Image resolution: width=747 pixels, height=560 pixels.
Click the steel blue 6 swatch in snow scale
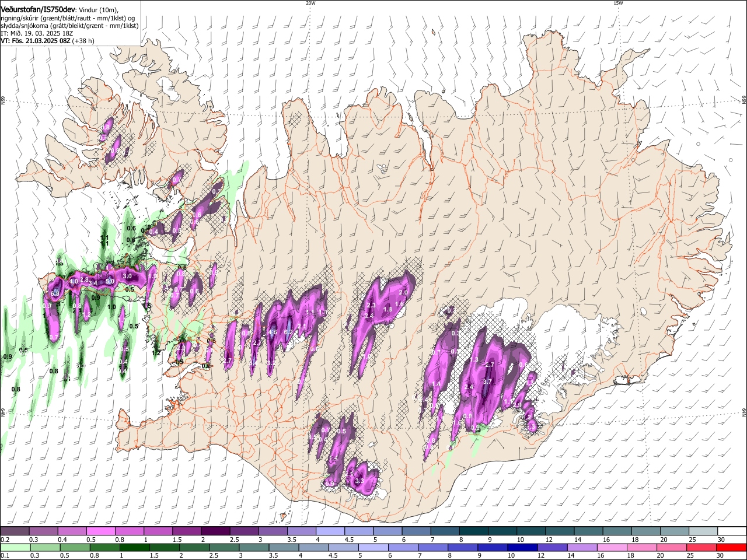coord(416,531)
